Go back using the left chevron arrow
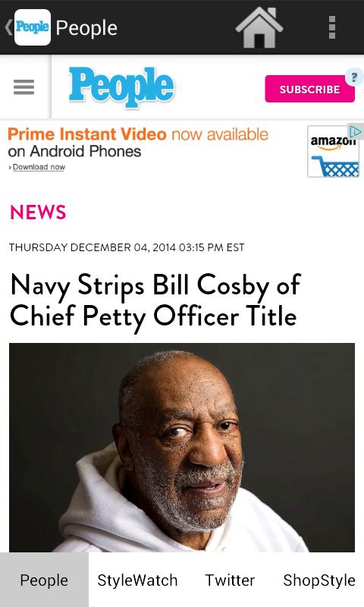Screen dimensions: 364x607 [x=8, y=27]
